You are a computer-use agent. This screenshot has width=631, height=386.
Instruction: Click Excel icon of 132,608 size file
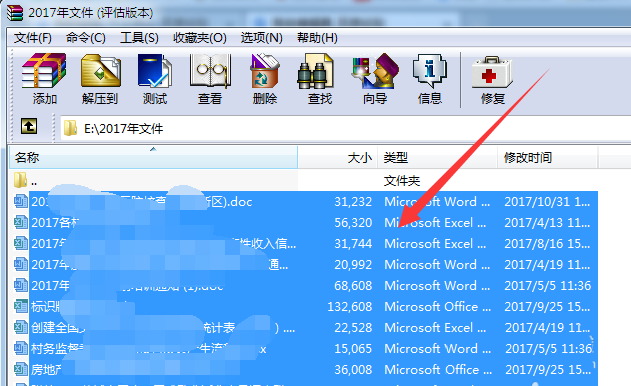[x=21, y=306]
